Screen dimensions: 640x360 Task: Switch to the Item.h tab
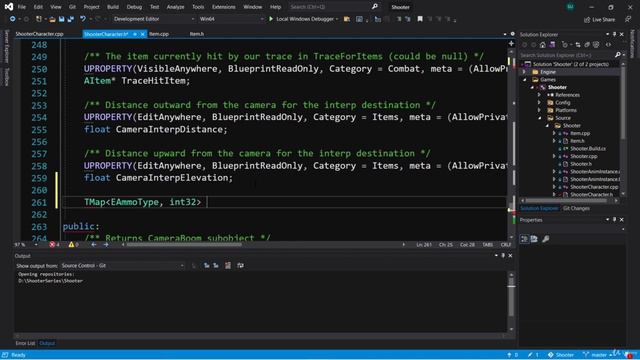[197, 34]
